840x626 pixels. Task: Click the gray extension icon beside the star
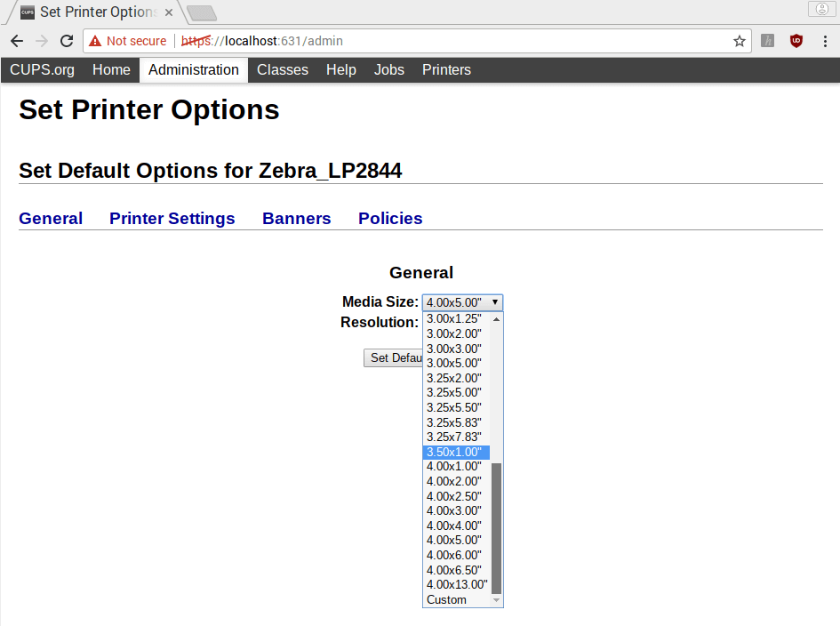pos(768,41)
